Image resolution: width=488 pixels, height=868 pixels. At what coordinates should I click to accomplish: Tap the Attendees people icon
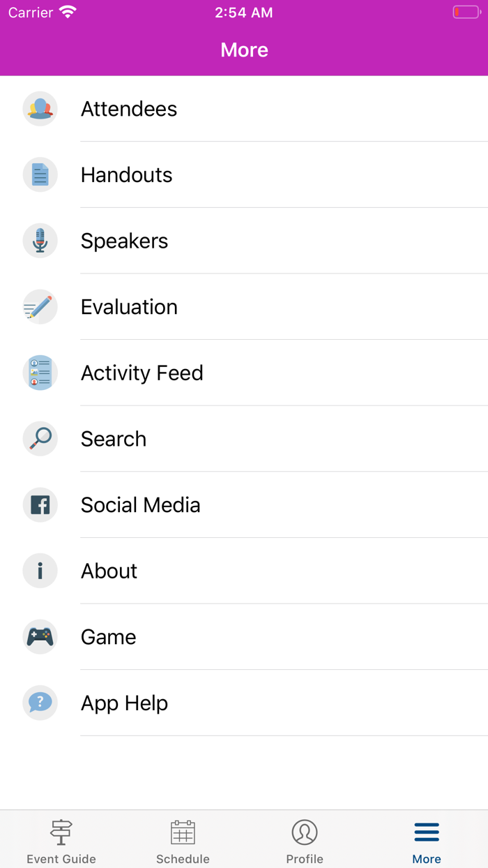[40, 109]
